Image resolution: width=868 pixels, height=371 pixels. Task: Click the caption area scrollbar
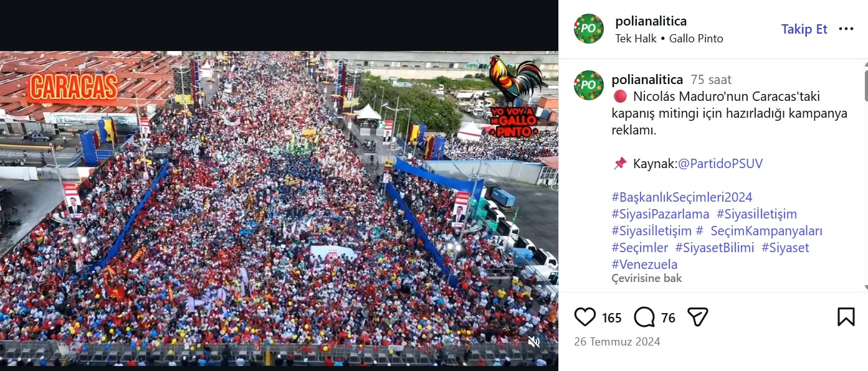coord(866,86)
